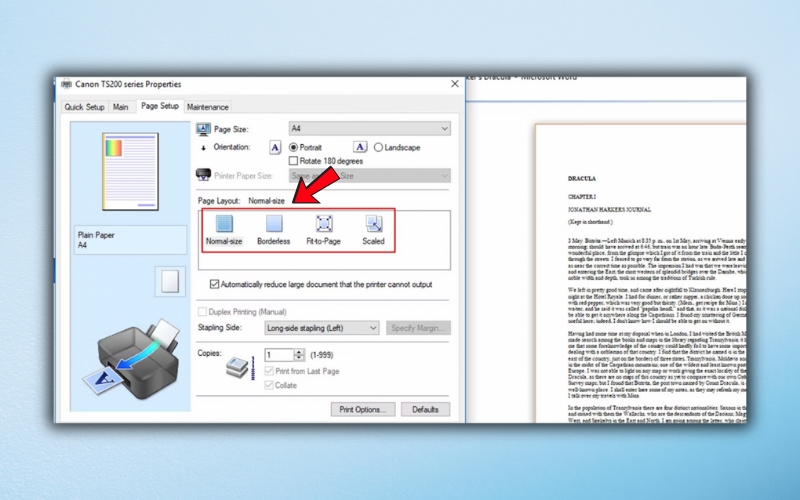Toggle Print from Last Page checkbox
The height and width of the screenshot is (500, 800).
(x=269, y=371)
